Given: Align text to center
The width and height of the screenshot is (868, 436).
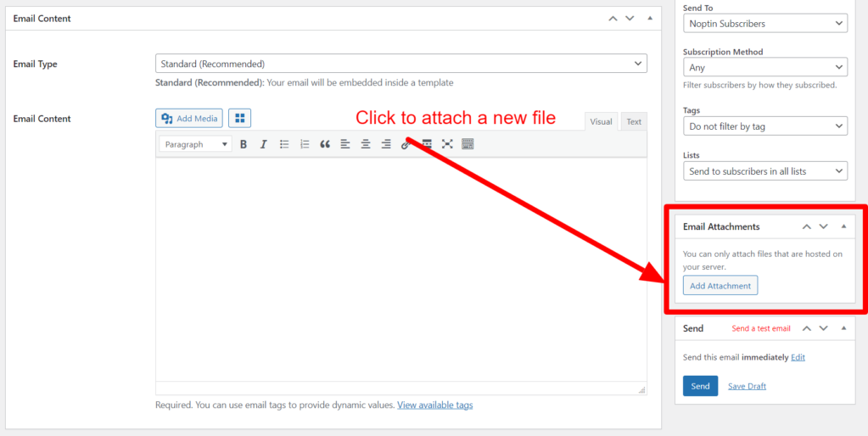Looking at the screenshot, I should click(x=366, y=144).
